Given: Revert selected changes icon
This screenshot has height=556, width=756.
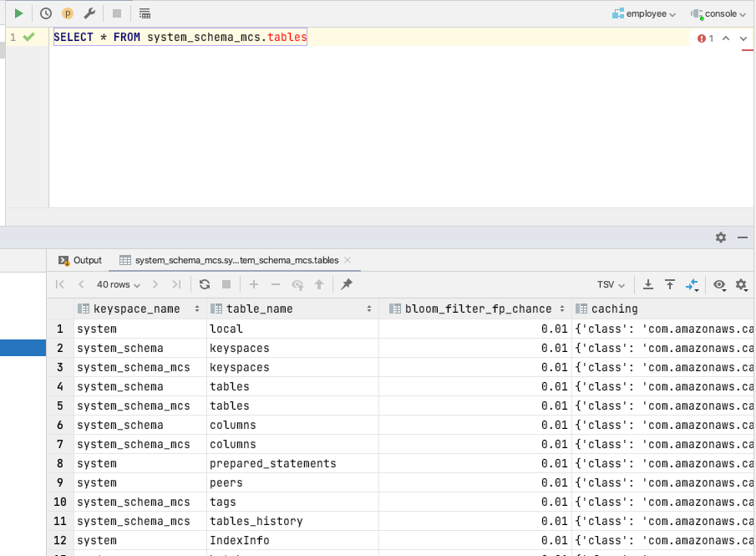Looking at the screenshot, I should pos(297,285).
